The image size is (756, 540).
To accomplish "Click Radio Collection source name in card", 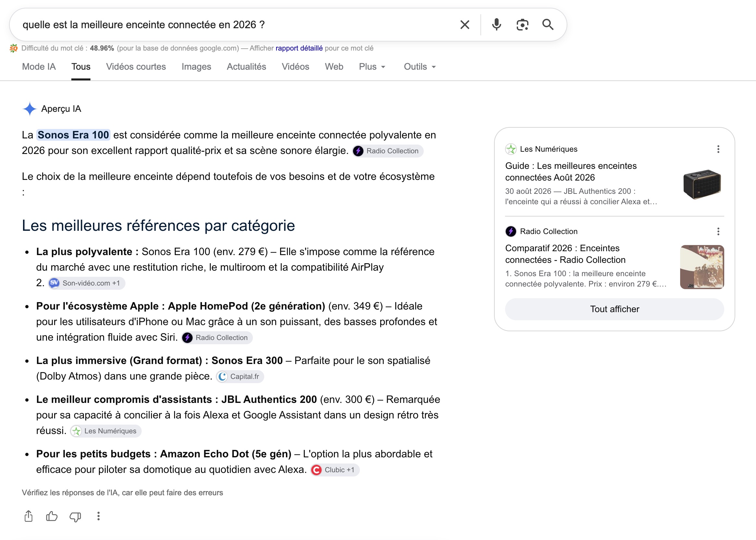I will point(549,231).
